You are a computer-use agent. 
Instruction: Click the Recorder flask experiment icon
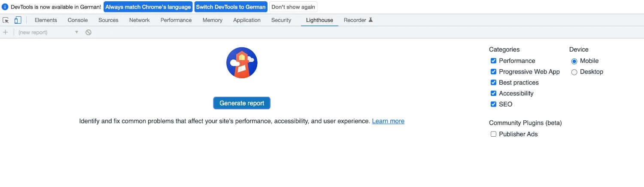pyautogui.click(x=371, y=20)
